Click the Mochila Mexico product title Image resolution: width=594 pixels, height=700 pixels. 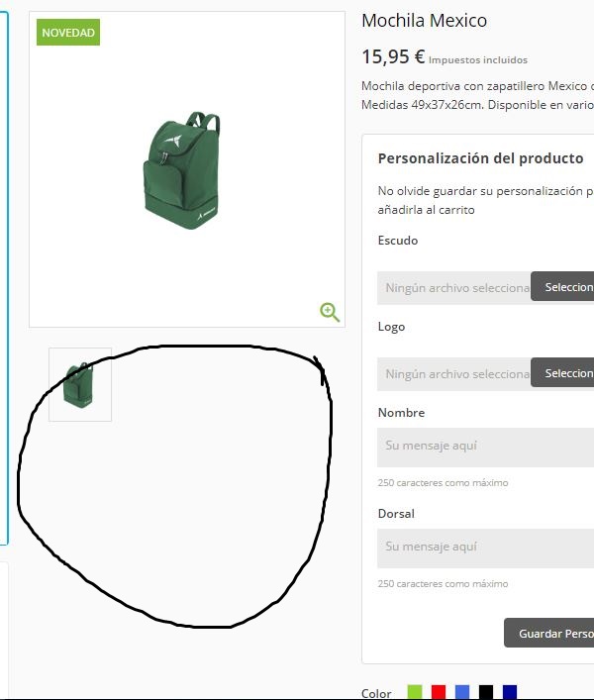click(x=424, y=21)
